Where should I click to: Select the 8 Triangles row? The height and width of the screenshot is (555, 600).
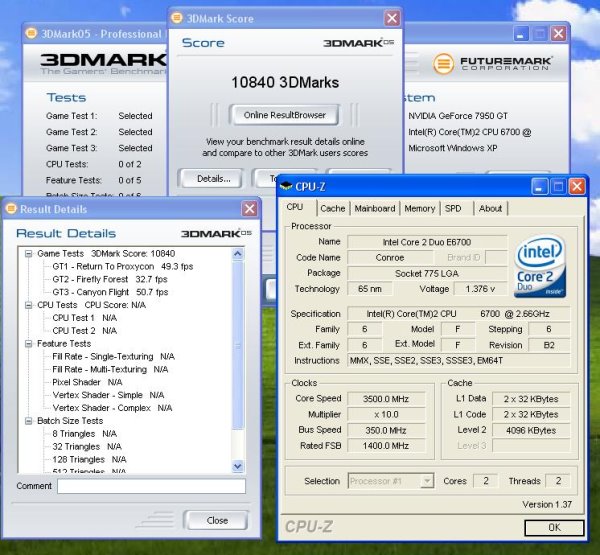tap(85, 434)
